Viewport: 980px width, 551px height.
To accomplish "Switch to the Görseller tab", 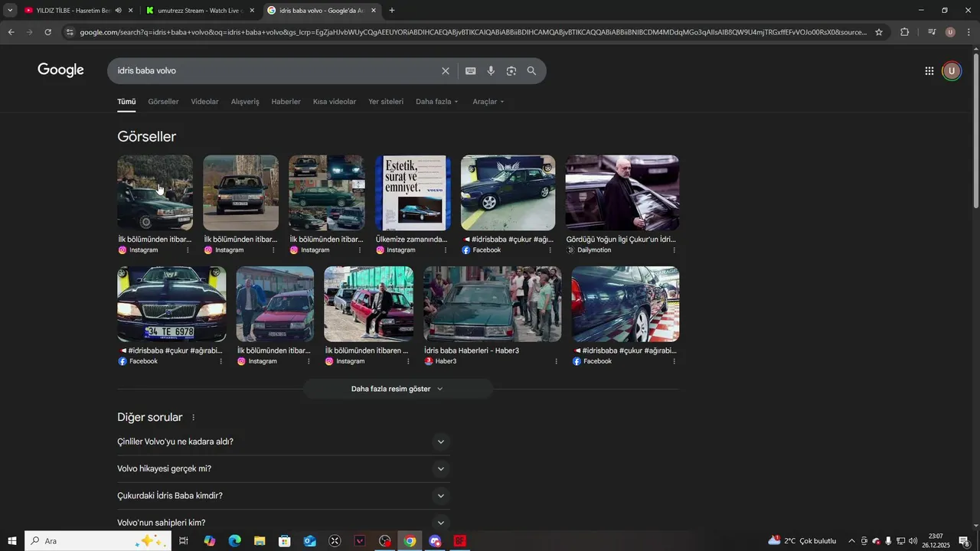I will [163, 102].
